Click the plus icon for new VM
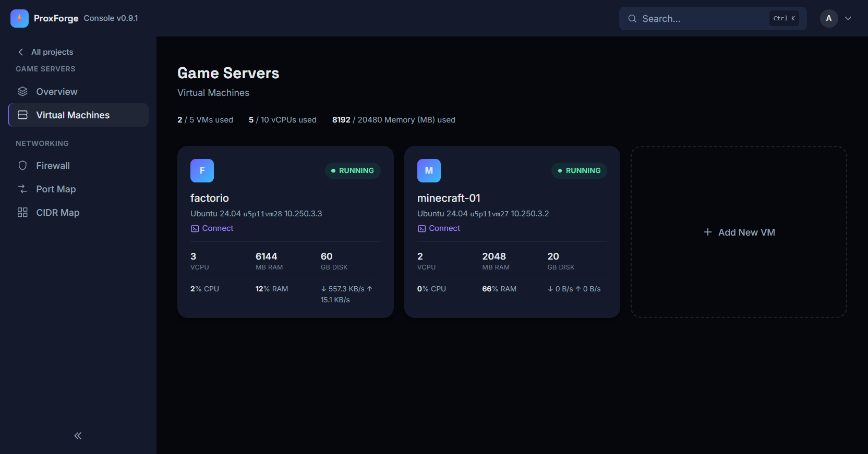 coord(707,232)
